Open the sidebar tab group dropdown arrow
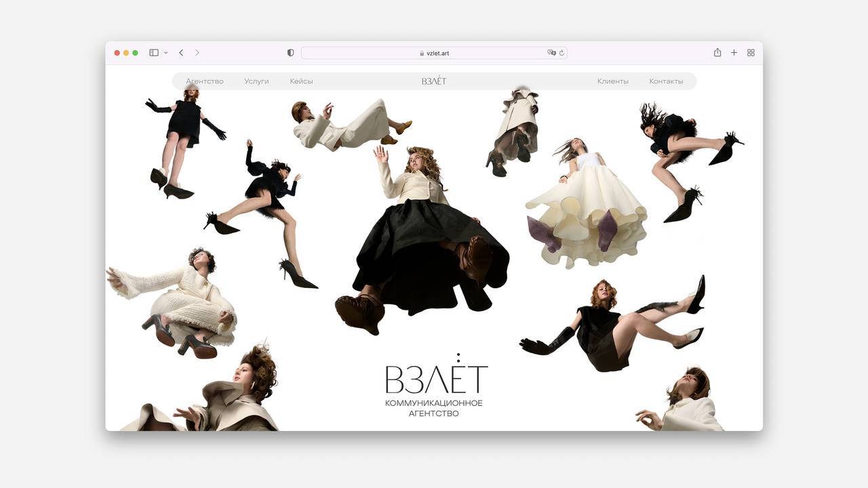 [x=165, y=53]
